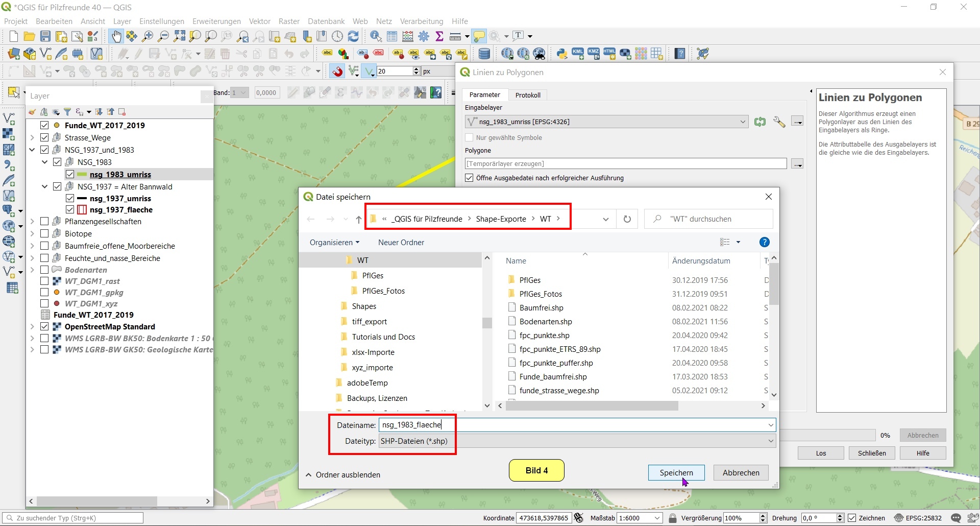Click the Save Project floppy disk icon
The height and width of the screenshot is (526, 980).
45,36
